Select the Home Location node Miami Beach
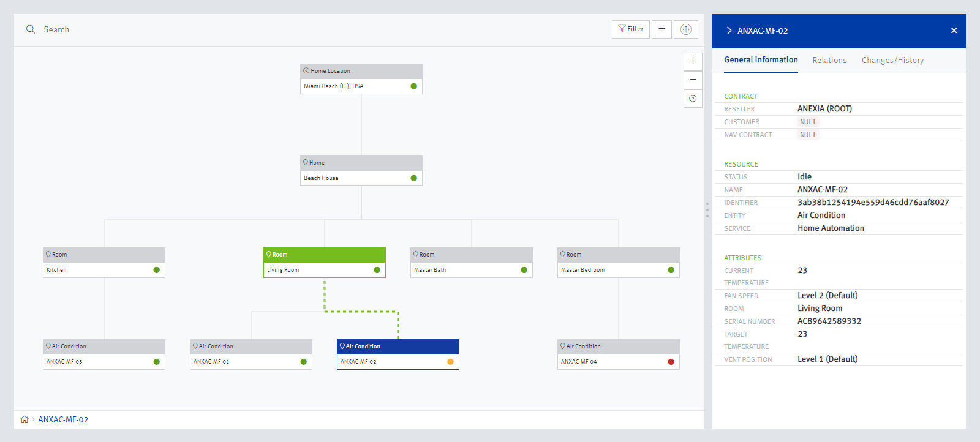Screen dimensions: 980x442 361,79
